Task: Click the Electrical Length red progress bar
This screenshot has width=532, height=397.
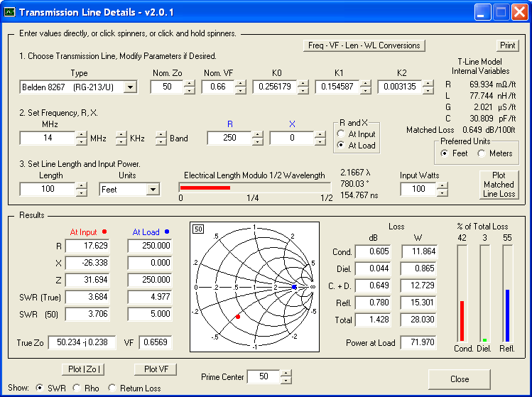Action: (205, 188)
